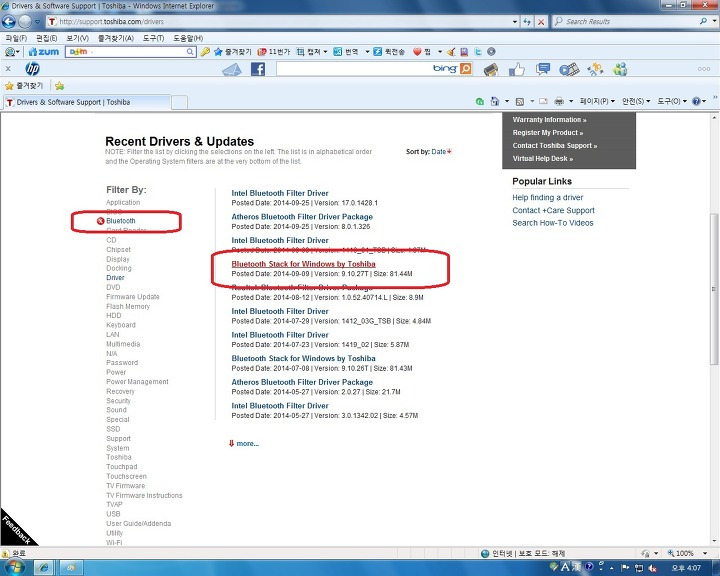Click the red Stop loading icon
Screen dimensions: 720x576
click(541, 22)
